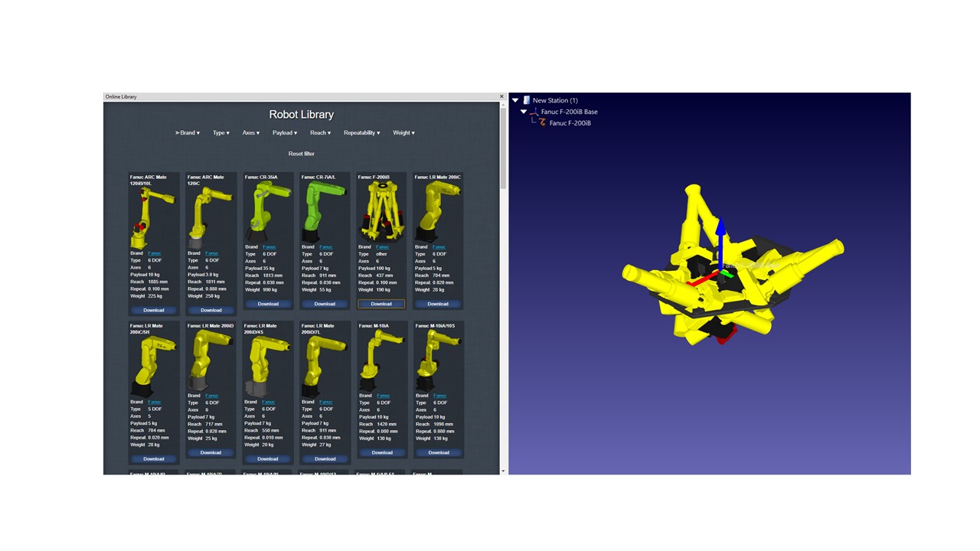Open the Axes filter menu
Viewport: 980px width, 551px height.
pyautogui.click(x=250, y=132)
